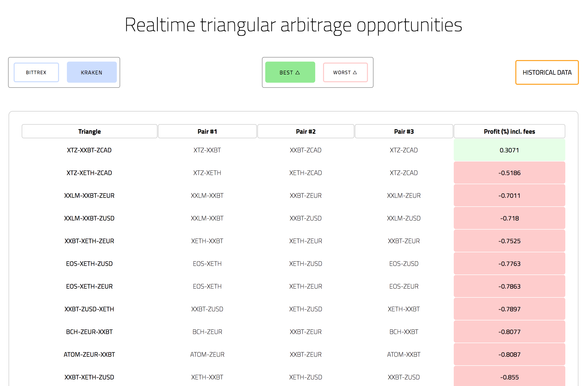The width and height of the screenshot is (588, 386).
Task: Select the Bittrex exchange toggle
Action: click(36, 72)
